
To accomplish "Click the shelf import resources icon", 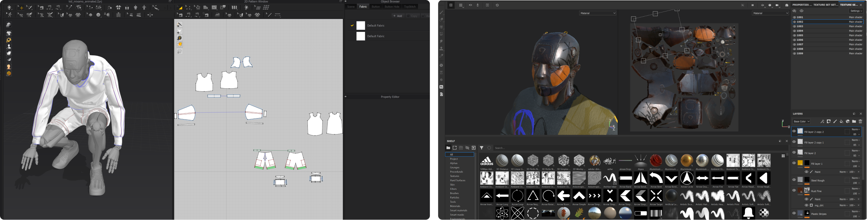I will click(473, 148).
